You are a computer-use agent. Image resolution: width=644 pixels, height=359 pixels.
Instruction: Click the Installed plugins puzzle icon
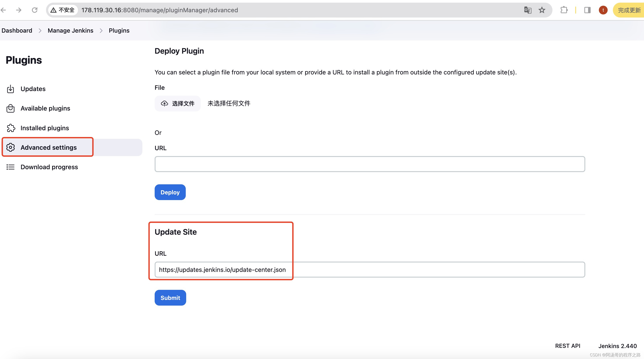coord(11,128)
